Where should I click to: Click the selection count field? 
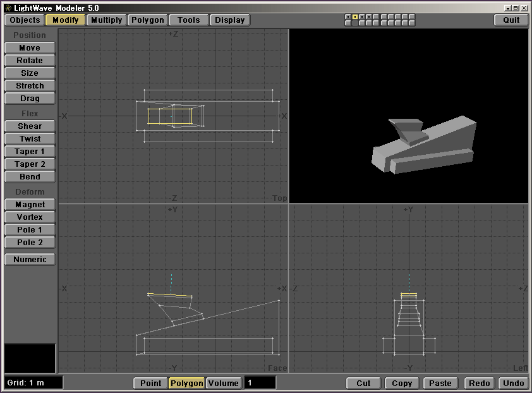click(x=260, y=383)
